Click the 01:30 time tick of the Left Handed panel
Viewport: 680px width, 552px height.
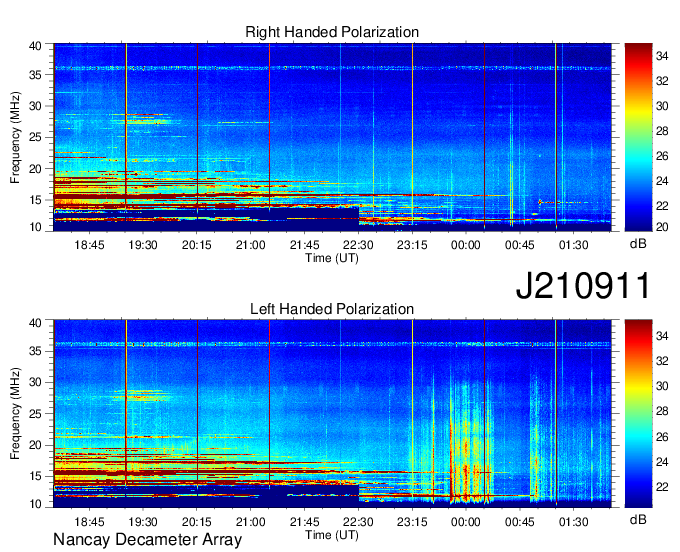pos(573,521)
